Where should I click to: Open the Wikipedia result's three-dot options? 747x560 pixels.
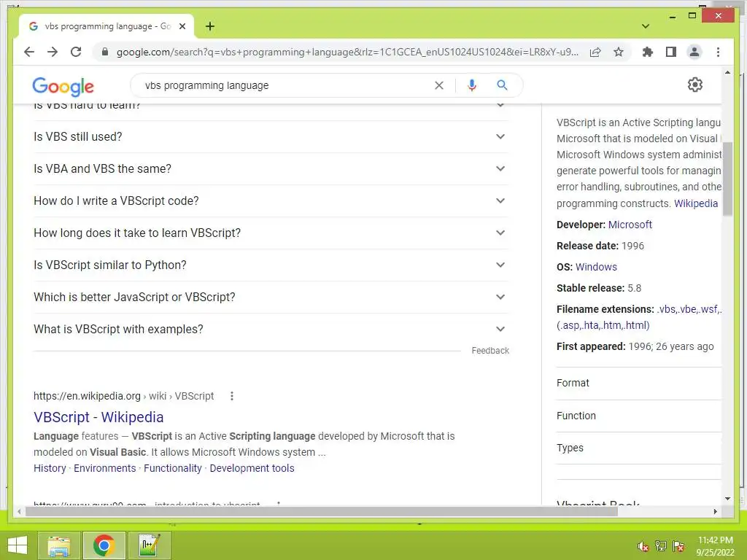[x=231, y=396]
